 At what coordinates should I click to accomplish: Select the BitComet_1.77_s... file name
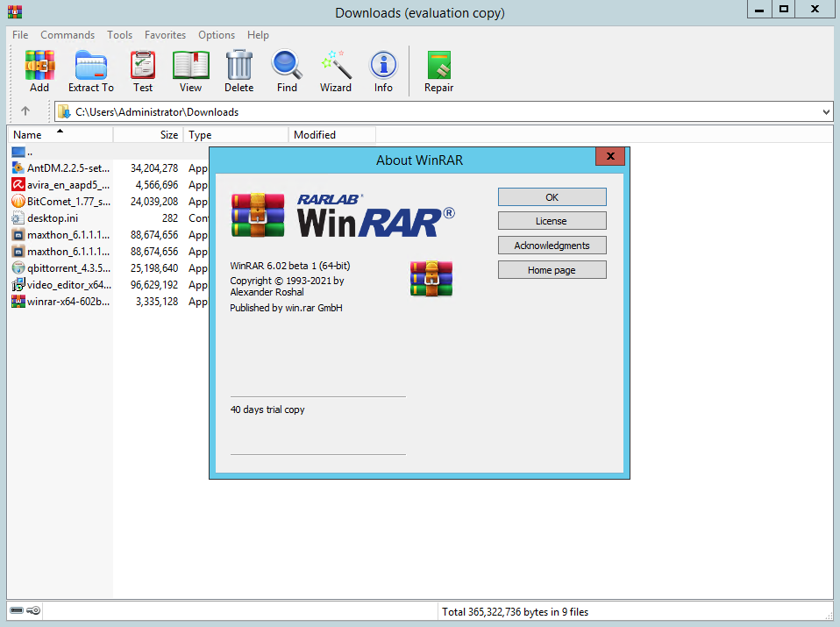(x=69, y=202)
